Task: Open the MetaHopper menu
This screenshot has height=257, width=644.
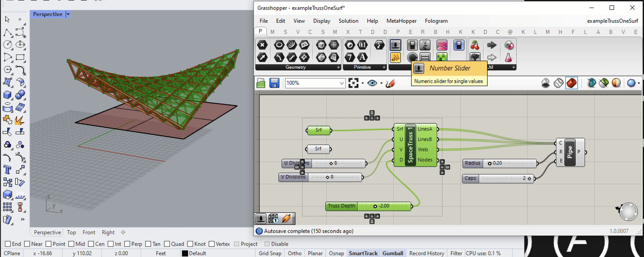Action: (402, 21)
